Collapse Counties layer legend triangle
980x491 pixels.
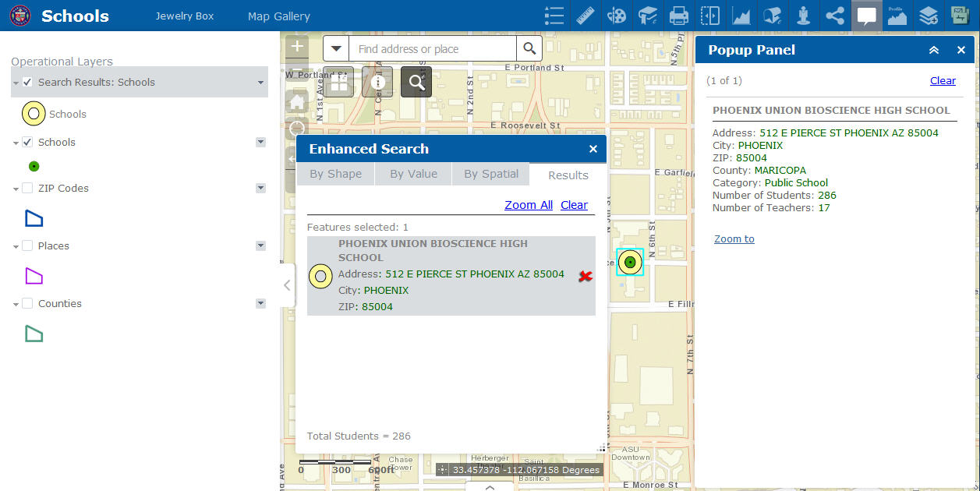pyautogui.click(x=16, y=304)
